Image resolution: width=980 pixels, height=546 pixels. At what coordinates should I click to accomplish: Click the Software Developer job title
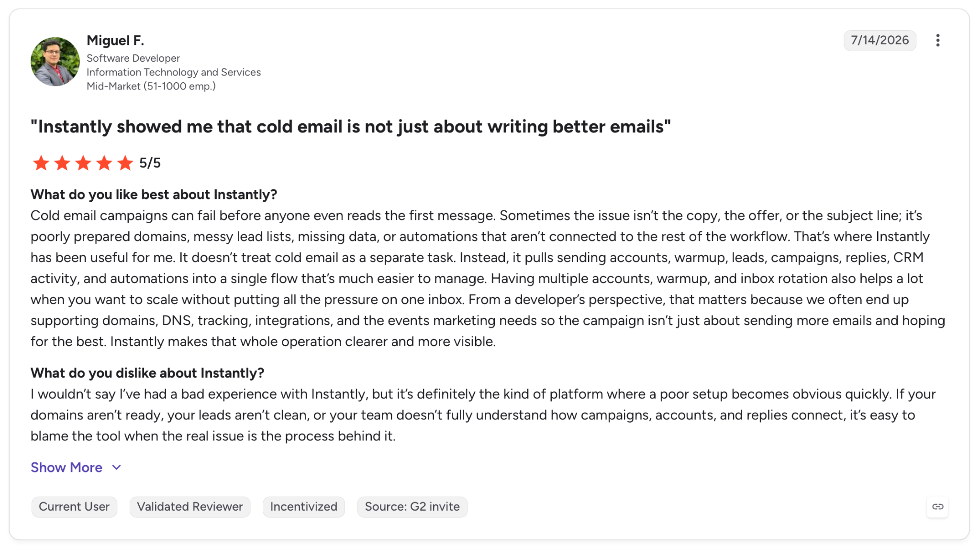133,58
